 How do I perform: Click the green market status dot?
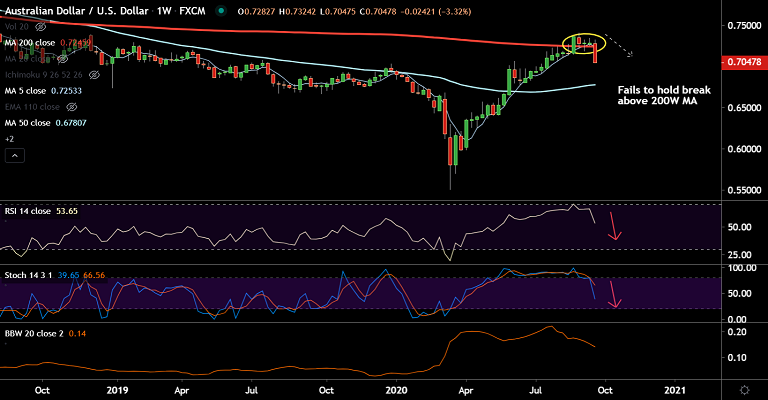221,11
